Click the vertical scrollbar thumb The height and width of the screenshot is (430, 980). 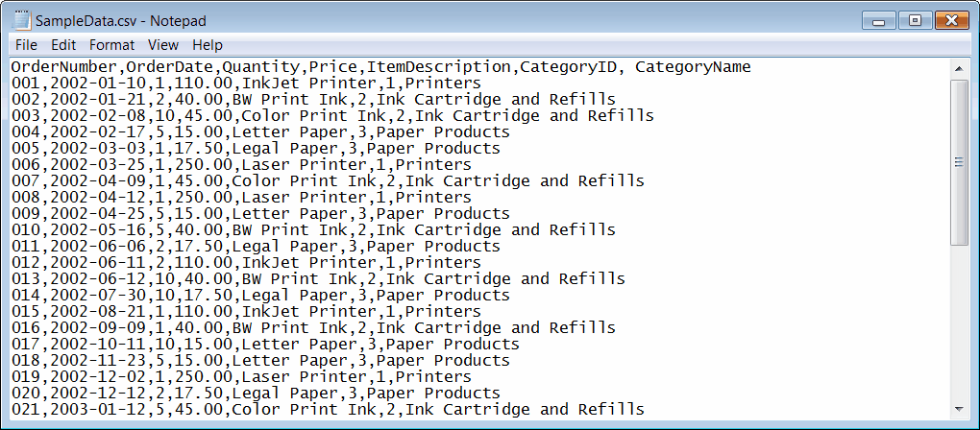point(959,162)
